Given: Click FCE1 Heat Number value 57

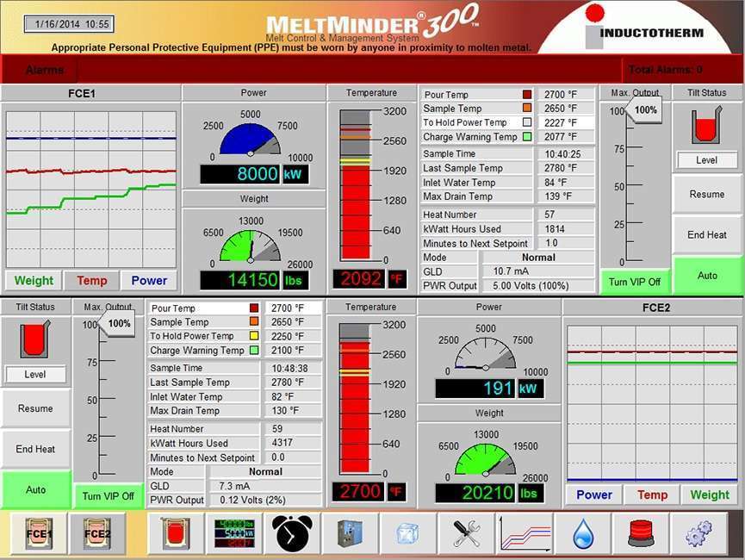Looking at the screenshot, I should coord(566,215).
